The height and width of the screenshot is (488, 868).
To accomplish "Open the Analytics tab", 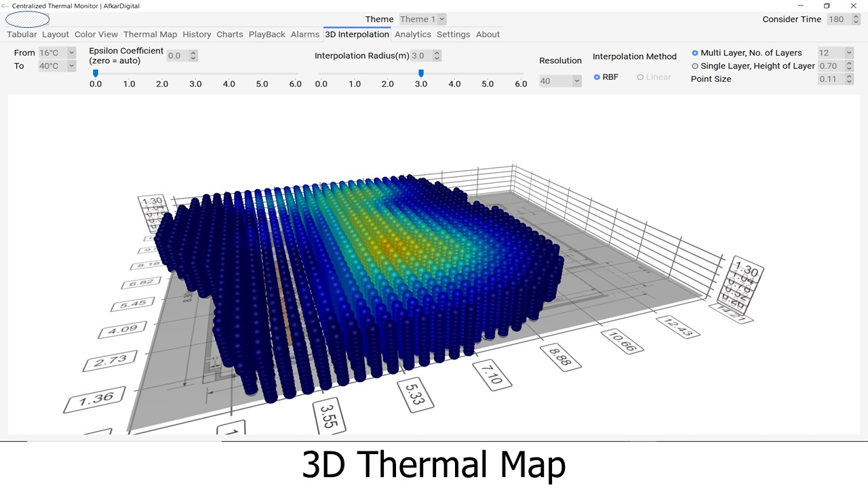I will pyautogui.click(x=412, y=35).
